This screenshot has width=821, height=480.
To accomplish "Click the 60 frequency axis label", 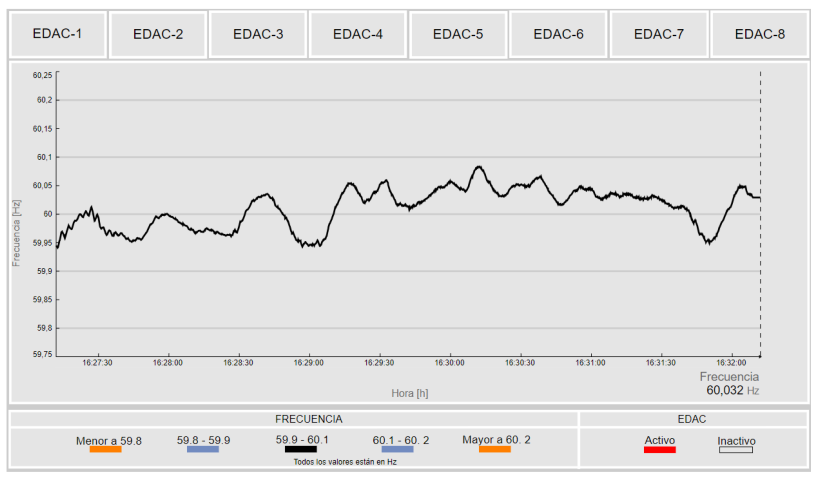I will (48, 214).
